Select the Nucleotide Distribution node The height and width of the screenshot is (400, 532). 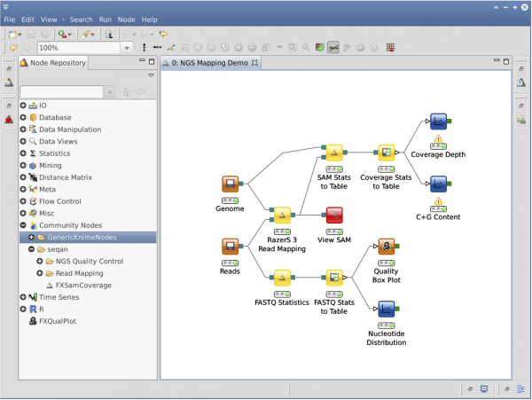pos(386,309)
